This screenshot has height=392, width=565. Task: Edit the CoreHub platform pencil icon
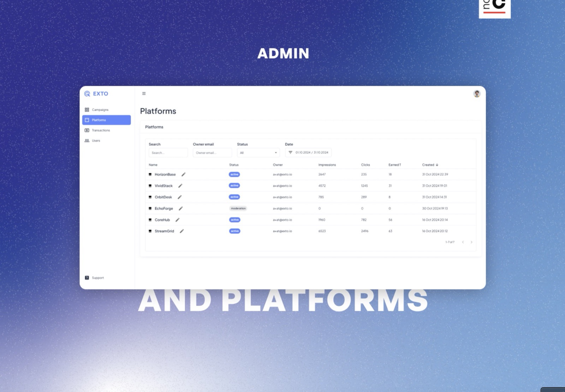point(177,219)
